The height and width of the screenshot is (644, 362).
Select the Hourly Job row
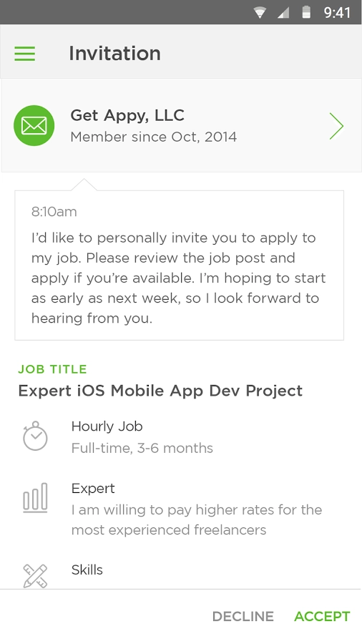[181, 436]
